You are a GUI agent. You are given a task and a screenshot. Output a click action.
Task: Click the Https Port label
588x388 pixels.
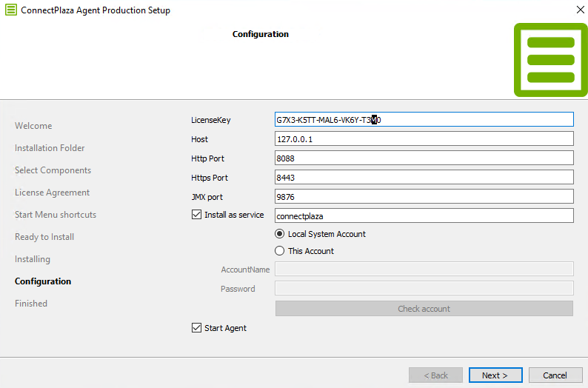tap(210, 178)
